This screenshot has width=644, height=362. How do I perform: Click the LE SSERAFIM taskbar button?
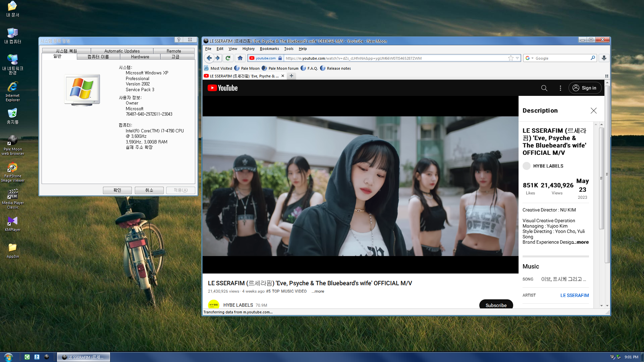(x=84, y=357)
